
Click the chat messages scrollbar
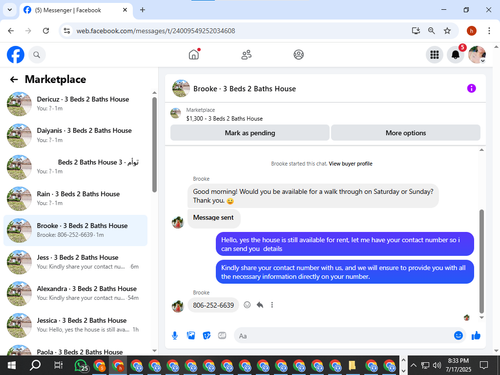point(481,261)
